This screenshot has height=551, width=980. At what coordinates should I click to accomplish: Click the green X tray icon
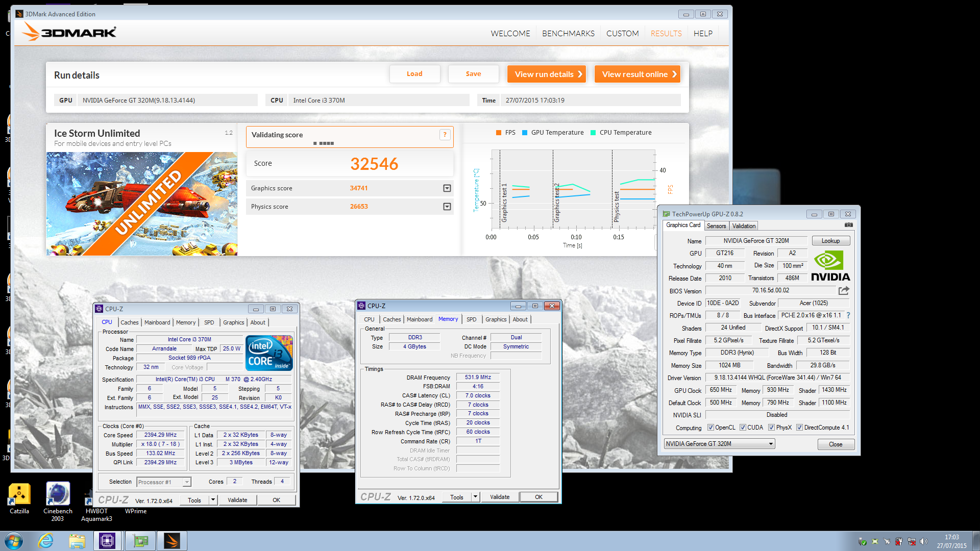click(875, 541)
